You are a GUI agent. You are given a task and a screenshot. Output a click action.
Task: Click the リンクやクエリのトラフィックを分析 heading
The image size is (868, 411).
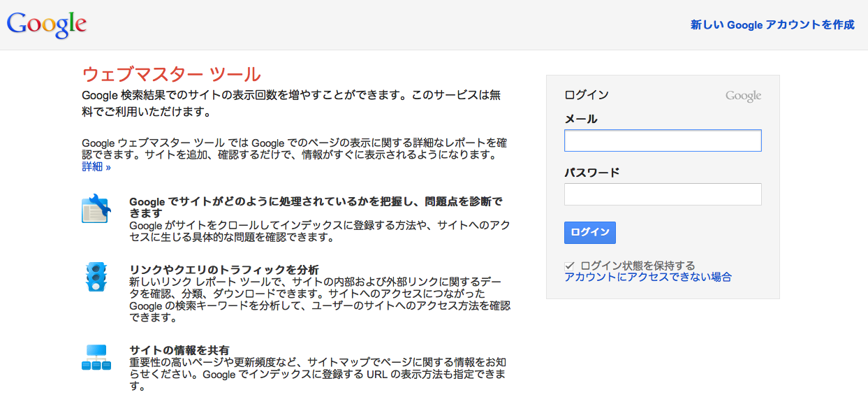tap(224, 270)
